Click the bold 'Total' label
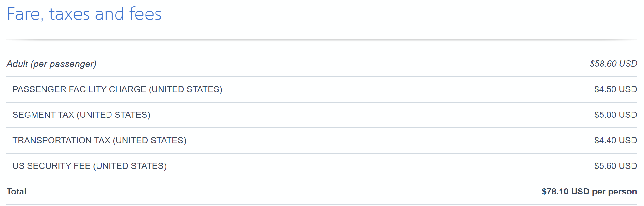The height and width of the screenshot is (206, 644). coord(17,192)
